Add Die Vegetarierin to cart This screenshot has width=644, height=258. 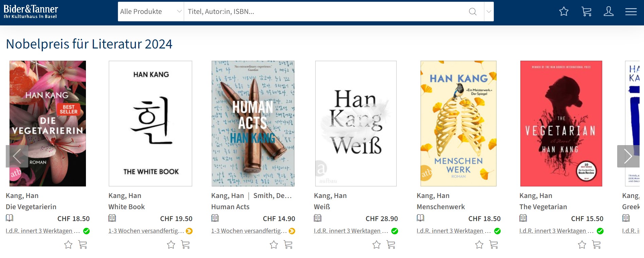tap(83, 244)
